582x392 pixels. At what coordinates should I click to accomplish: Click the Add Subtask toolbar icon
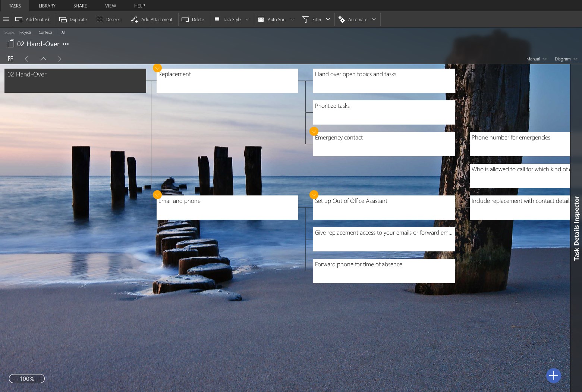click(19, 19)
